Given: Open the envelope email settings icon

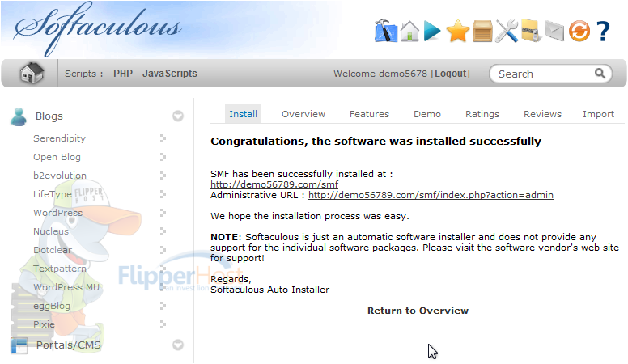Looking at the screenshot, I should point(554,32).
